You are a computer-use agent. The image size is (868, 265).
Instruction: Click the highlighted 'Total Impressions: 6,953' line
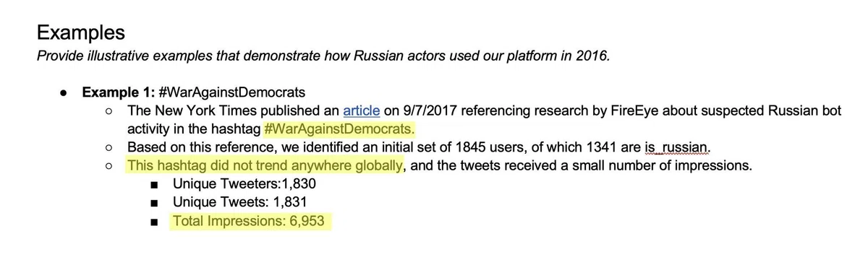[x=250, y=220]
